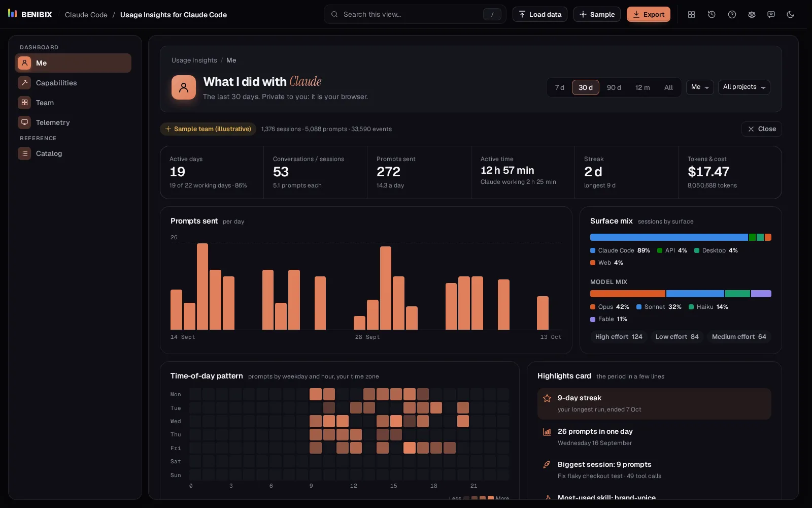The image size is (812, 508).
Task: Open the feedback chat icon
Action: (x=771, y=14)
